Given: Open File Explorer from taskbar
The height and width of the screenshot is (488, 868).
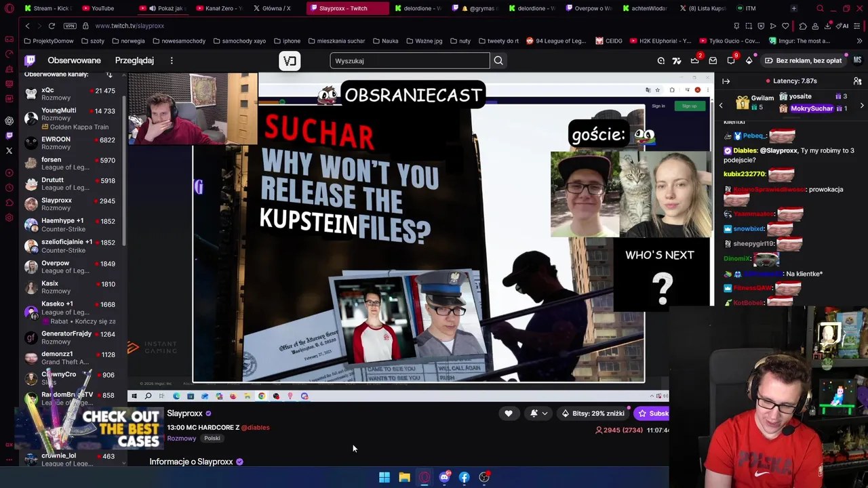Looking at the screenshot, I should pos(404,477).
